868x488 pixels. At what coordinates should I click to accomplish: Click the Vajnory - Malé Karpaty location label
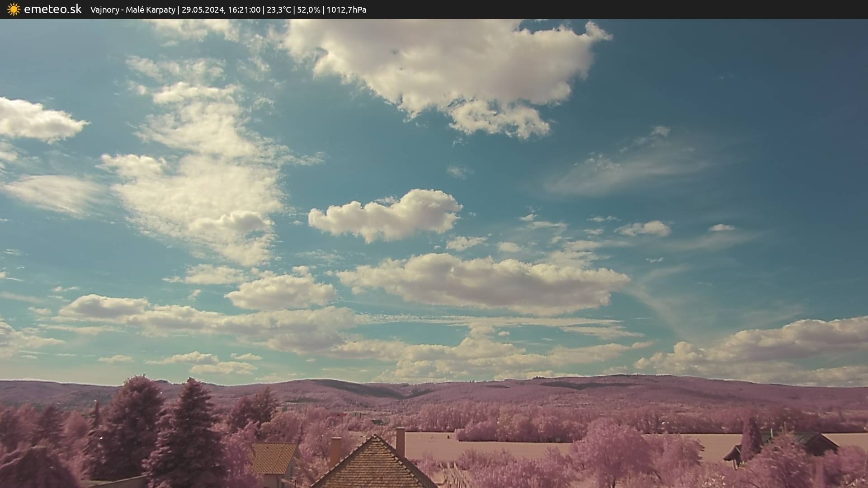coord(132,10)
